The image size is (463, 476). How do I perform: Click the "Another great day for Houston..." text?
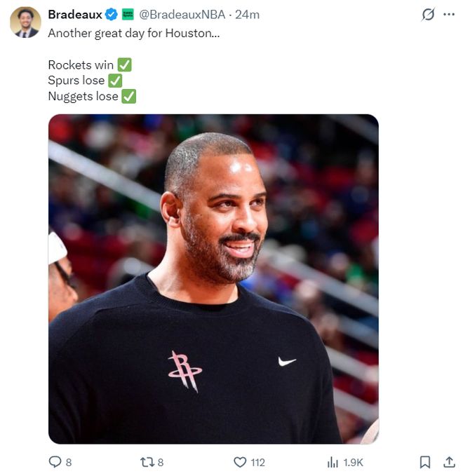pyautogui.click(x=133, y=33)
